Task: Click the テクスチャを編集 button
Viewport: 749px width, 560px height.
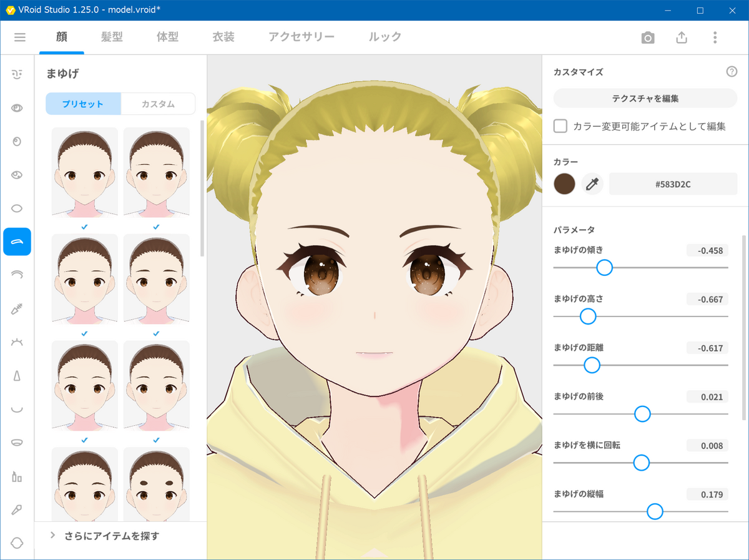Action: tap(645, 99)
